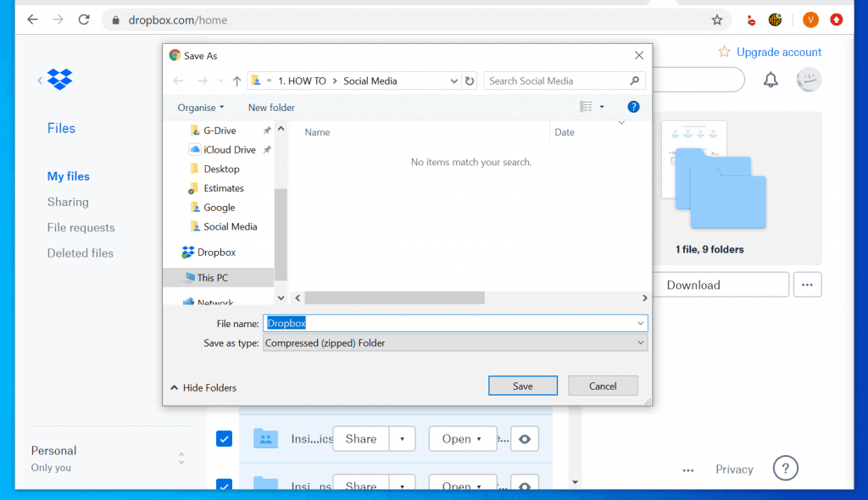
Task: Cancel the Save As dialog
Action: coord(603,386)
